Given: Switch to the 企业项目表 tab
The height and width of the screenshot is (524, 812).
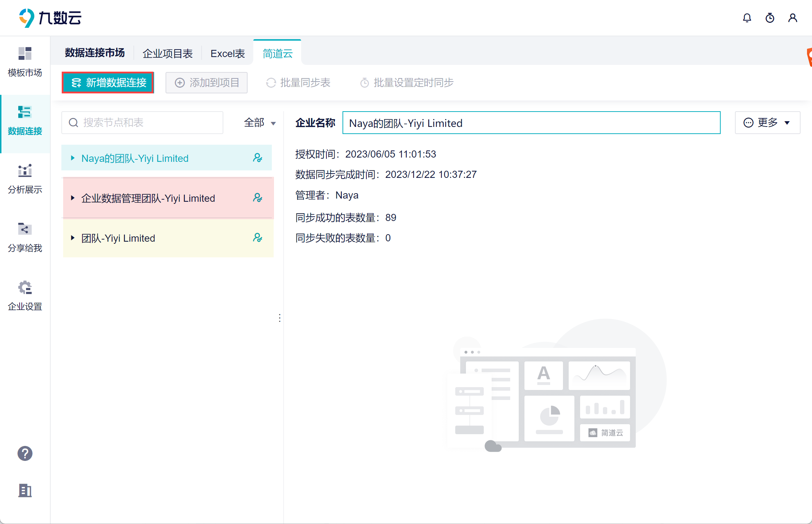Looking at the screenshot, I should point(168,53).
